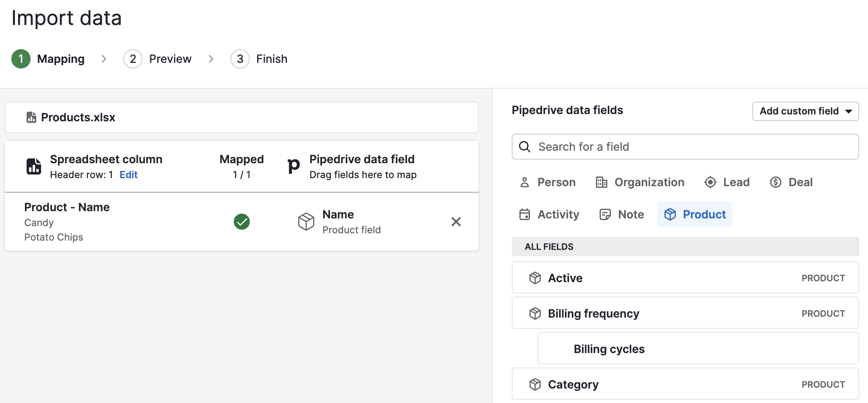Select the Billing frequency field
868x403 pixels.
click(x=685, y=313)
